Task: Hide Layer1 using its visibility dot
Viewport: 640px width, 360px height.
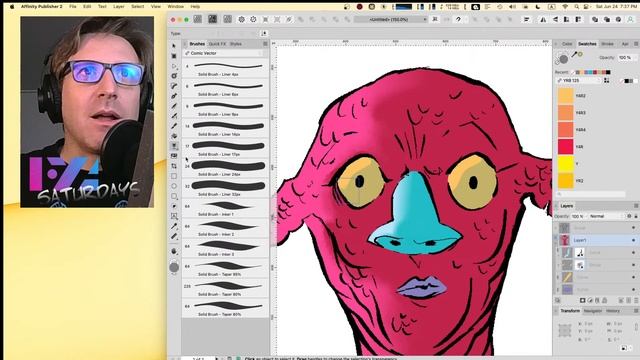Action: pyautogui.click(x=633, y=240)
